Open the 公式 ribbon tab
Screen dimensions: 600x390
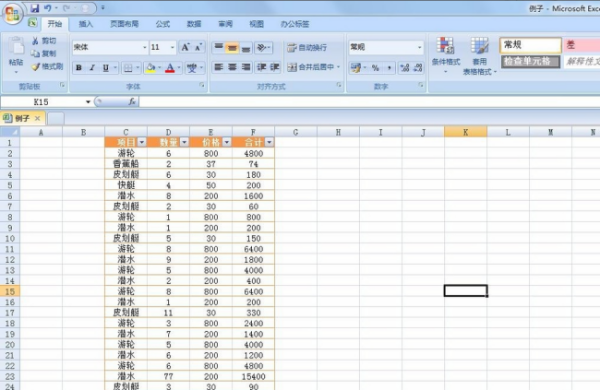point(163,24)
